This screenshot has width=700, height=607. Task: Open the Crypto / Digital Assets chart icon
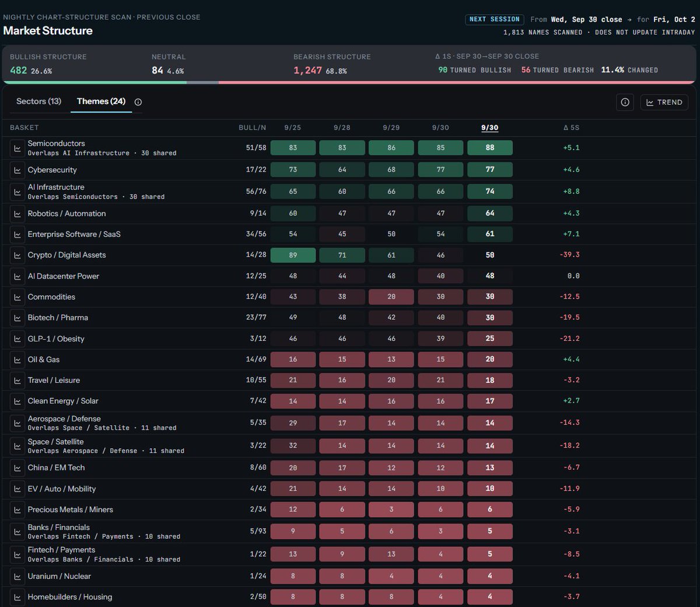[17, 255]
